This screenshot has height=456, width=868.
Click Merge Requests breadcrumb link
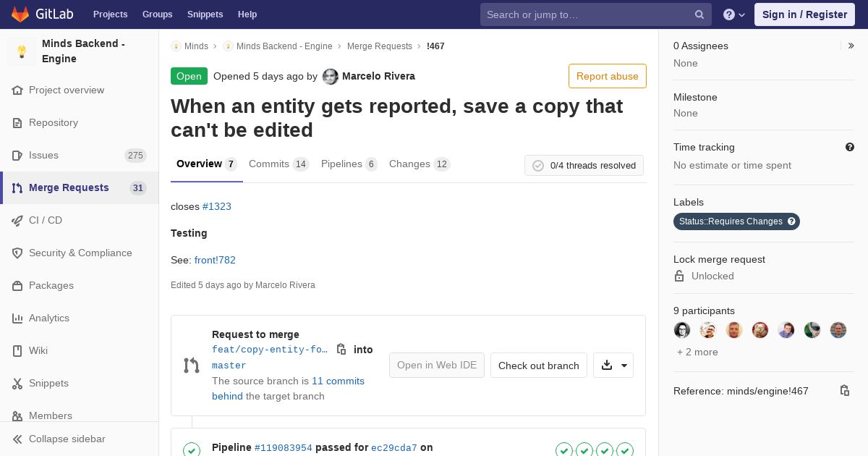click(380, 46)
